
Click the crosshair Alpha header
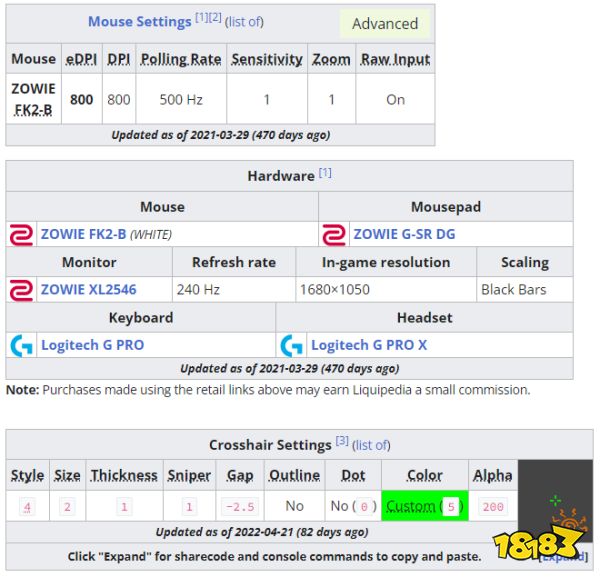tap(492, 476)
